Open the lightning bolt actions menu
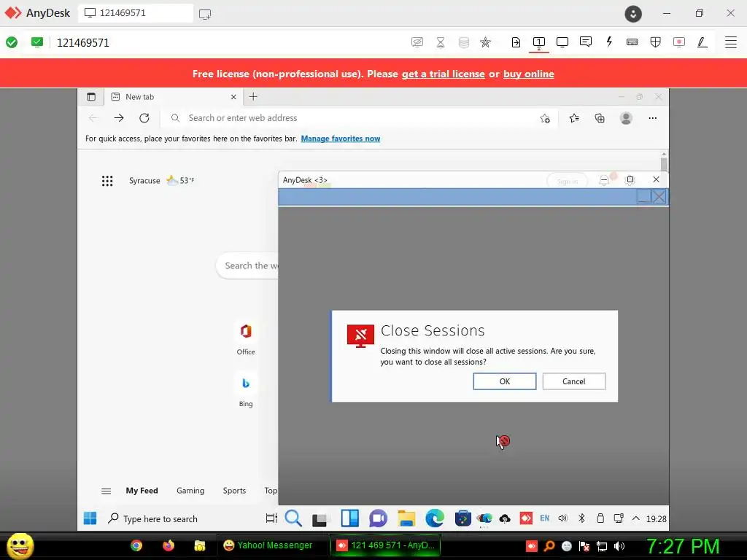The image size is (747, 560). 609,42
